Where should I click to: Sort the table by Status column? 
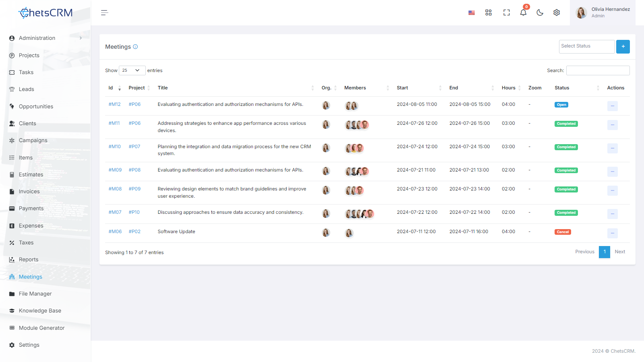click(x=577, y=88)
